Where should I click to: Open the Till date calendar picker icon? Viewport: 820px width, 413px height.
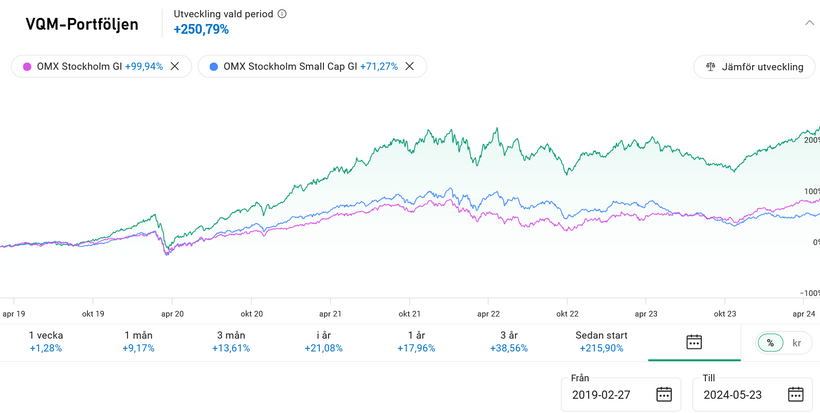coord(796,394)
